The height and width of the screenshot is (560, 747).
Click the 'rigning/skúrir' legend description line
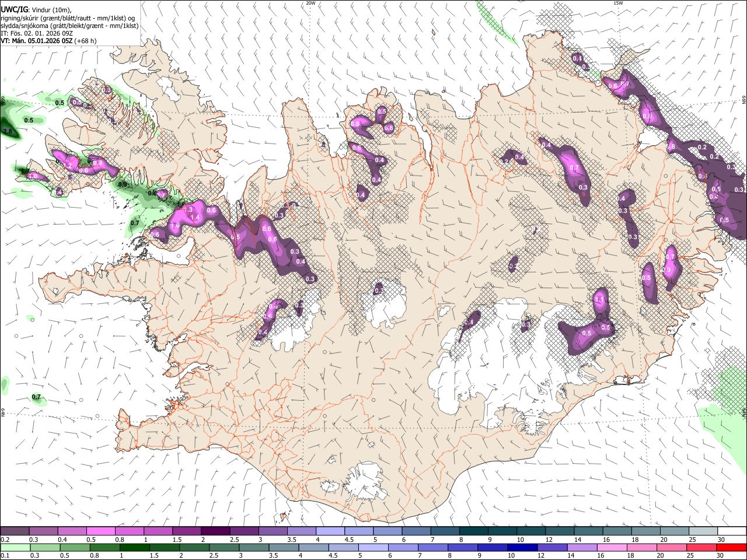pos(68,17)
